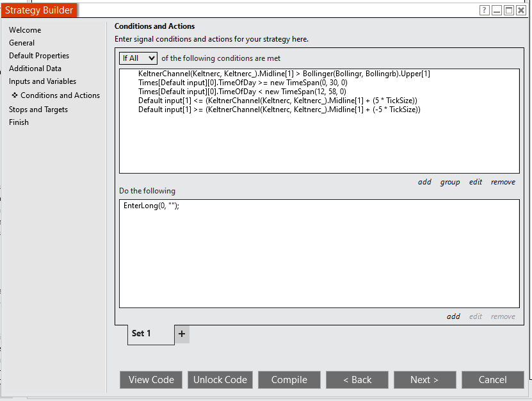Select the Default input >= Midline - 5 ticks condition
Image resolution: width=532 pixels, height=401 pixels.
tap(279, 110)
